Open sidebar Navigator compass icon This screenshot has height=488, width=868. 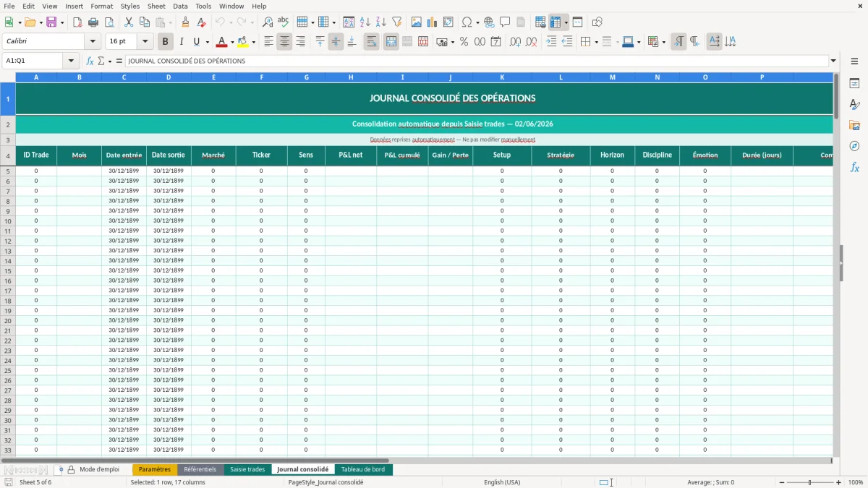(x=854, y=146)
